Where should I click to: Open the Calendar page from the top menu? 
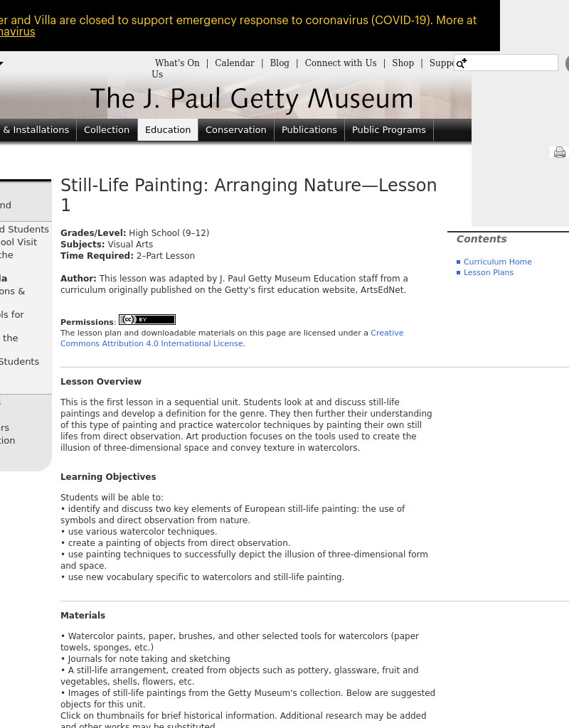235,63
